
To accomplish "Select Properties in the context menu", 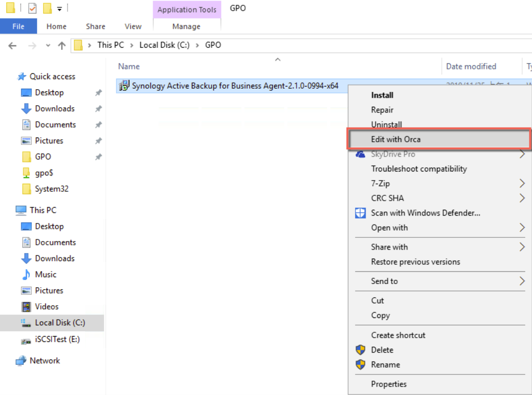I will pos(389,384).
